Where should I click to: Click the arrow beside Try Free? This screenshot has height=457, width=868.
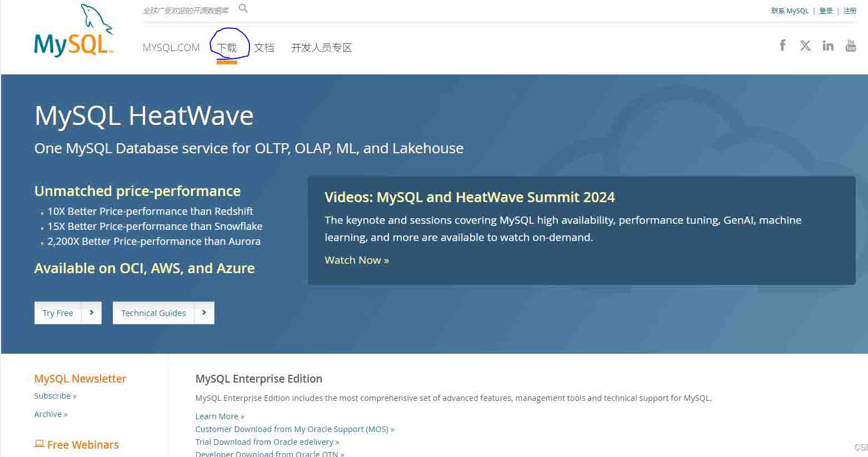[92, 313]
